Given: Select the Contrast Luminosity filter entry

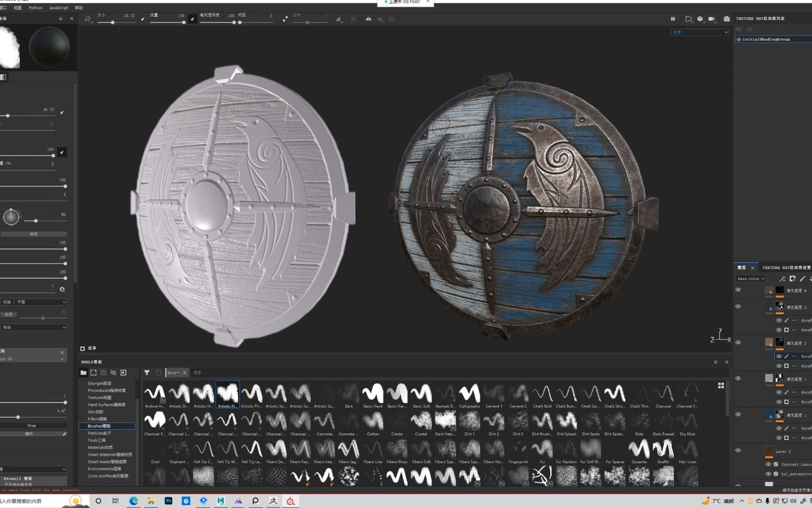Looking at the screenshot, I should pyautogui.click(x=794, y=464).
